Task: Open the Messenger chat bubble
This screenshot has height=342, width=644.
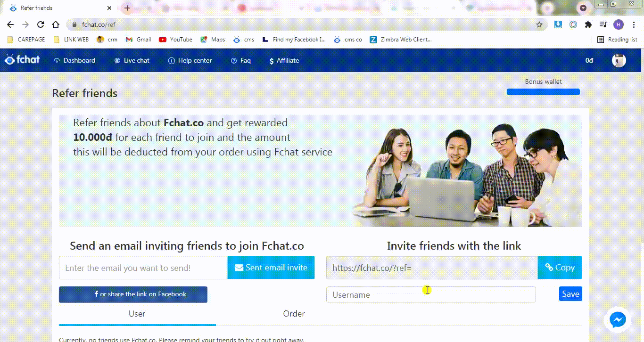Action: click(x=618, y=320)
